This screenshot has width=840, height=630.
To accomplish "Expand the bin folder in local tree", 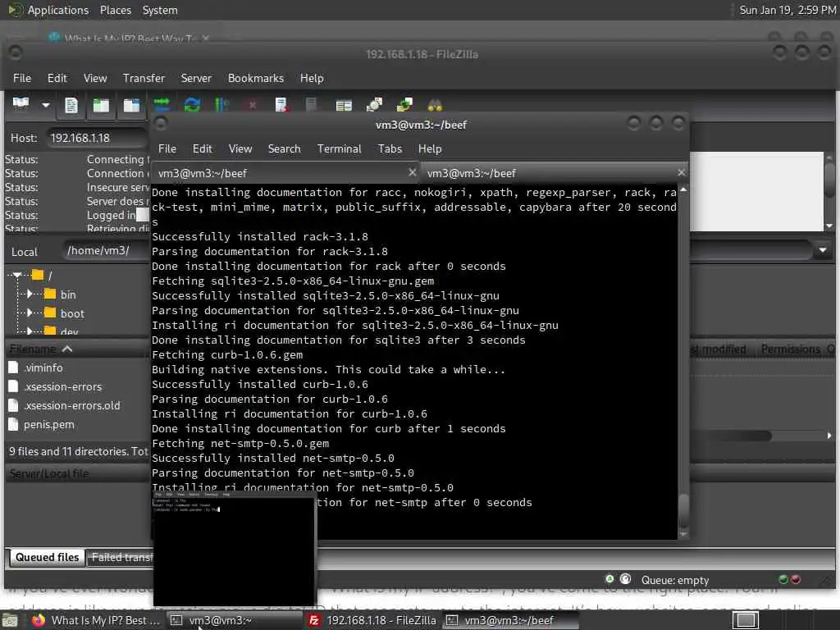I will (x=30, y=294).
